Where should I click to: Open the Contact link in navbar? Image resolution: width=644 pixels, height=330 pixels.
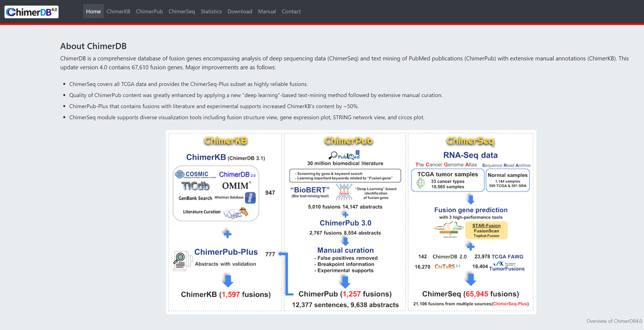[x=291, y=11]
